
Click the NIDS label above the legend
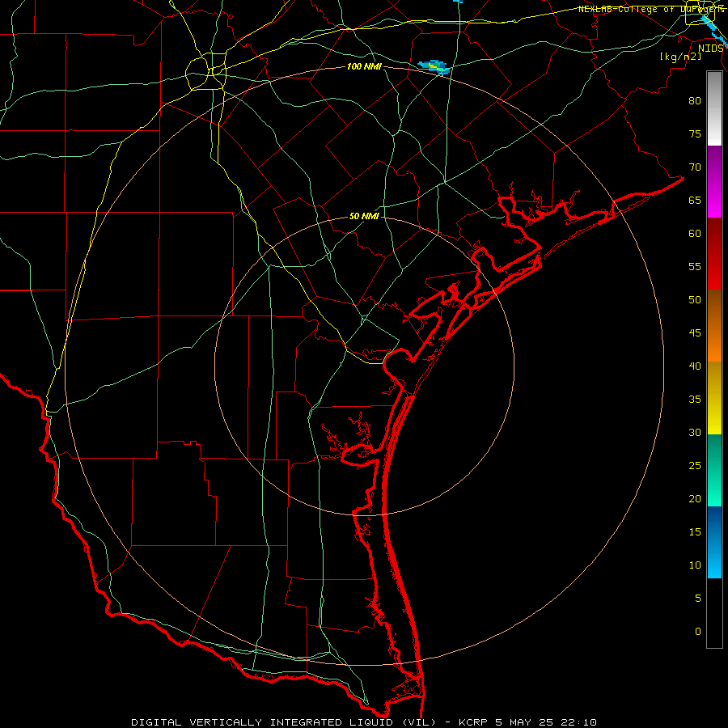coord(711,49)
